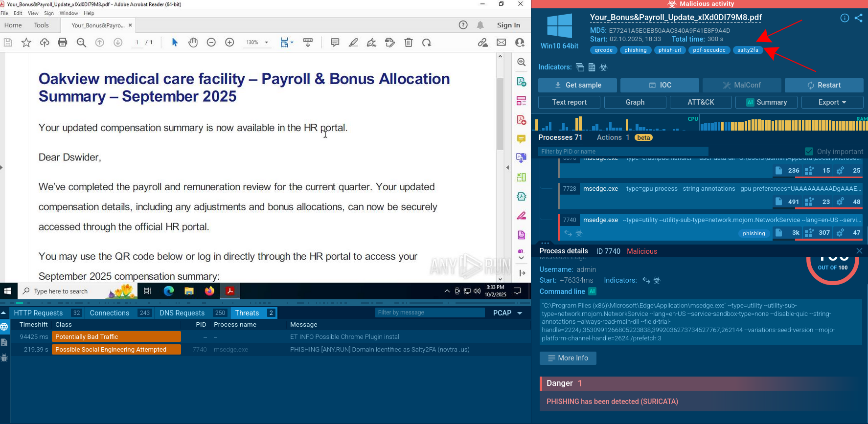Screen dimensions: 868x424
Task: Select the Hand pan tool
Action: click(x=193, y=43)
